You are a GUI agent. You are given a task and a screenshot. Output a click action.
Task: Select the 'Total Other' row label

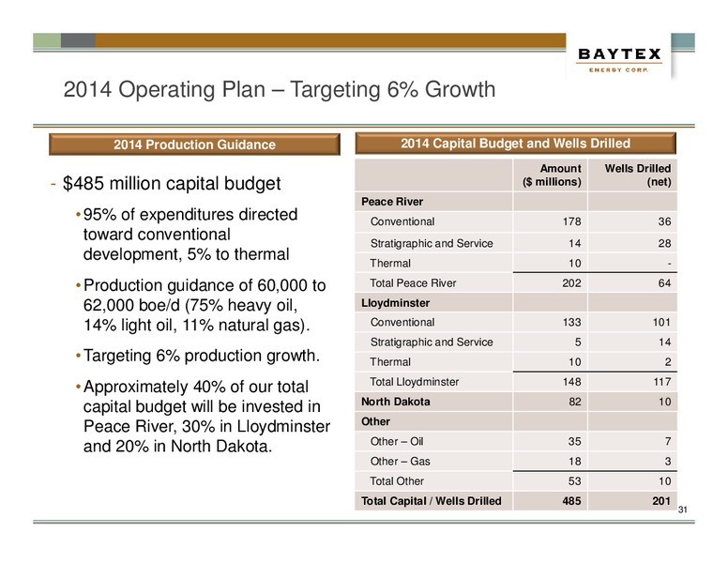tap(397, 481)
